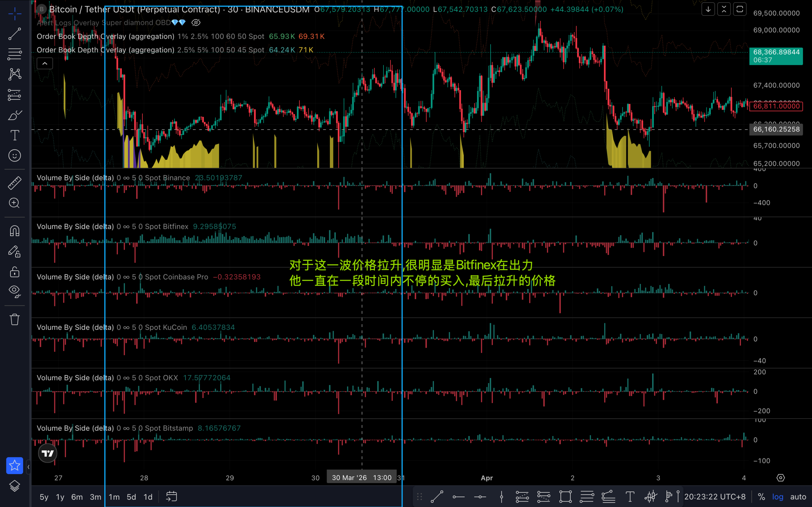
Task: Enable log scale
Action: point(777,497)
